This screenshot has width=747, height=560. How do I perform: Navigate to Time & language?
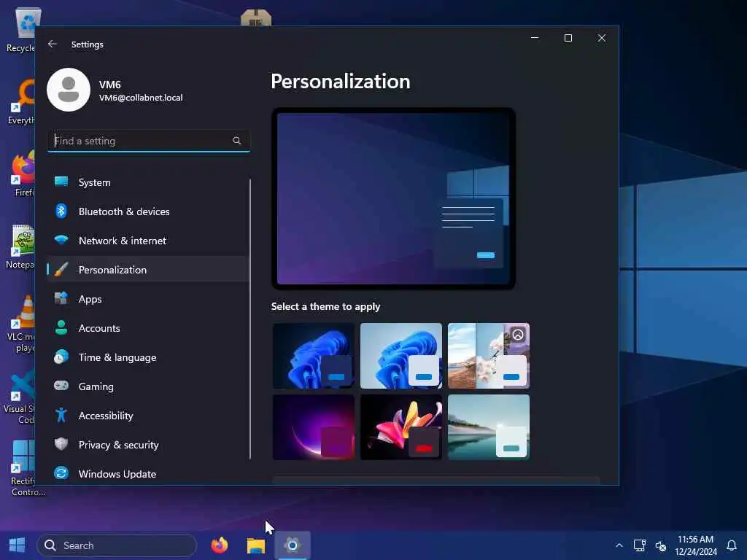pyautogui.click(x=147, y=357)
